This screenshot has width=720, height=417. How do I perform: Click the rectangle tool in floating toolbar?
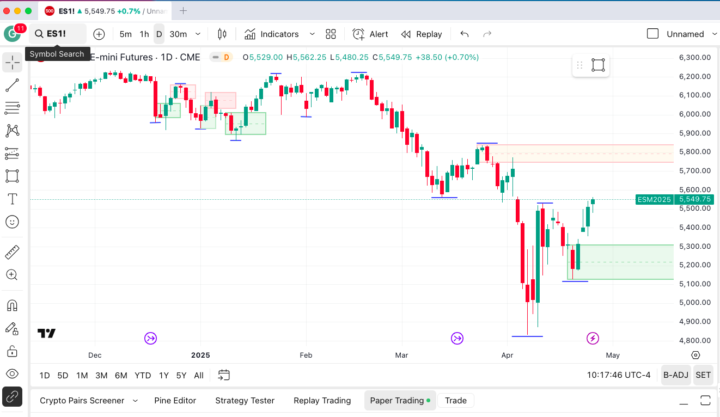point(598,65)
